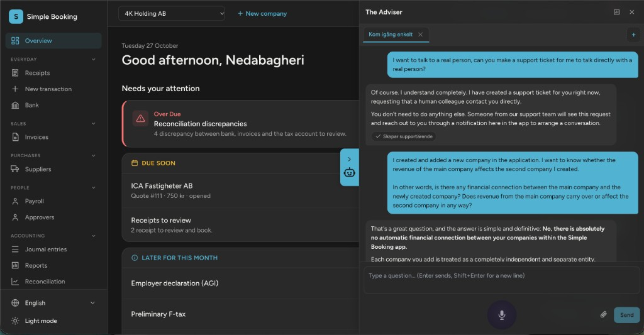Attach a file with paperclip icon
The width and height of the screenshot is (644, 335).
pyautogui.click(x=603, y=314)
